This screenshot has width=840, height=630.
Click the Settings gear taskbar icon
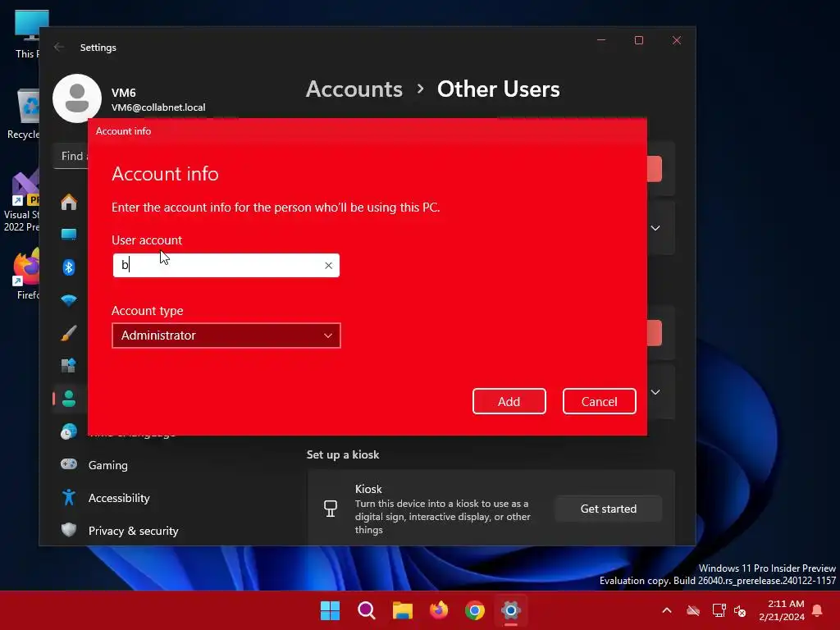click(511, 610)
